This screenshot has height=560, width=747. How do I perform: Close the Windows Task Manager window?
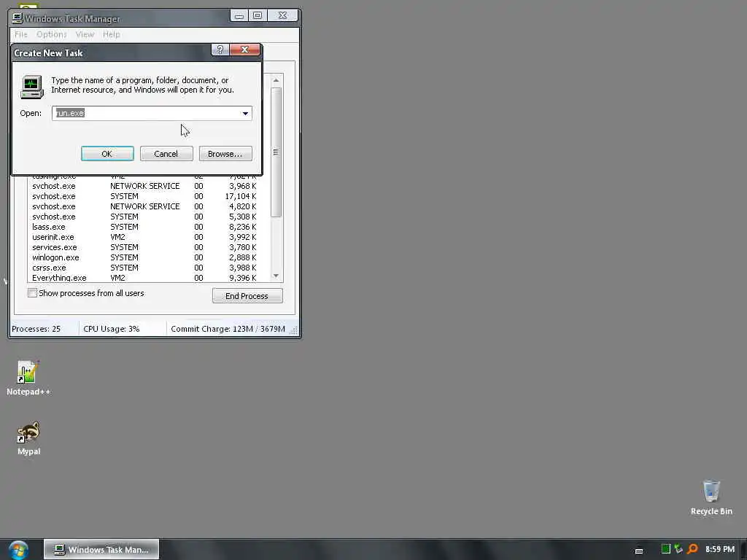pyautogui.click(x=282, y=16)
